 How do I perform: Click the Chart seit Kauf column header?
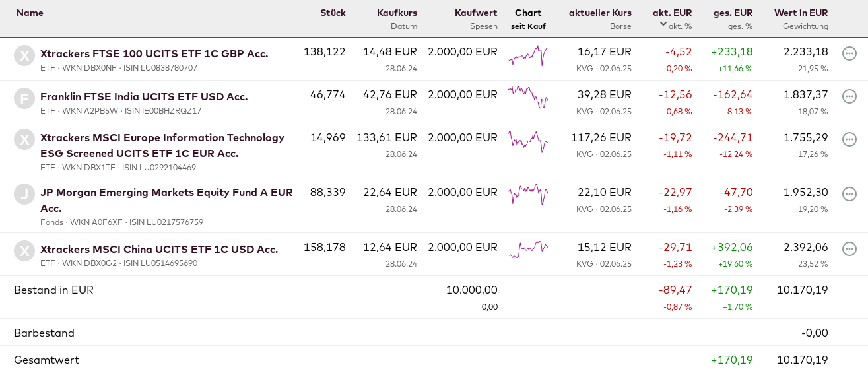pos(528,13)
